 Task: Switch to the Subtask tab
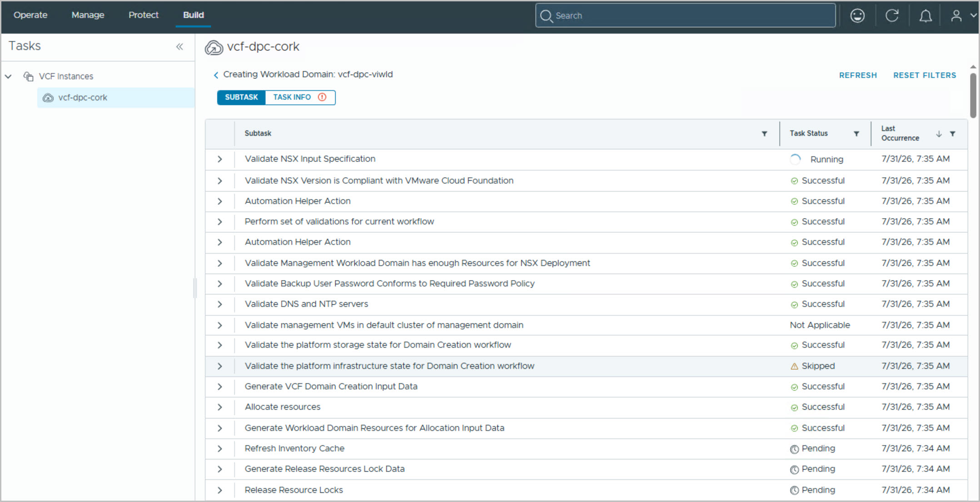click(241, 97)
